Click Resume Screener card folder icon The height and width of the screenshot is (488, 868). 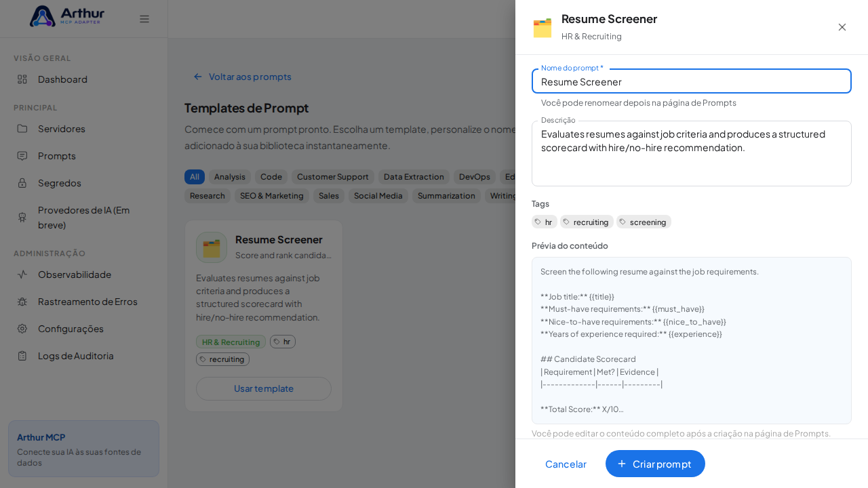[212, 247]
